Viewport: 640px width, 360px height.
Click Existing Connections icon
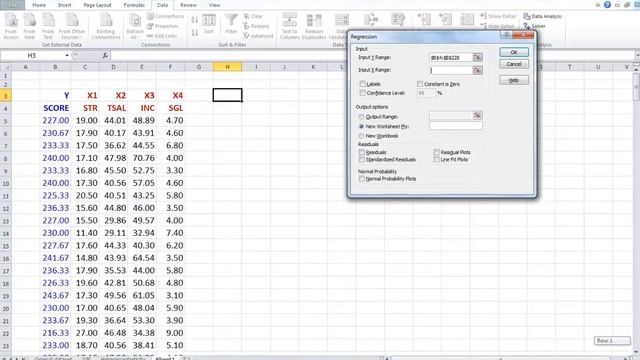pos(106,26)
